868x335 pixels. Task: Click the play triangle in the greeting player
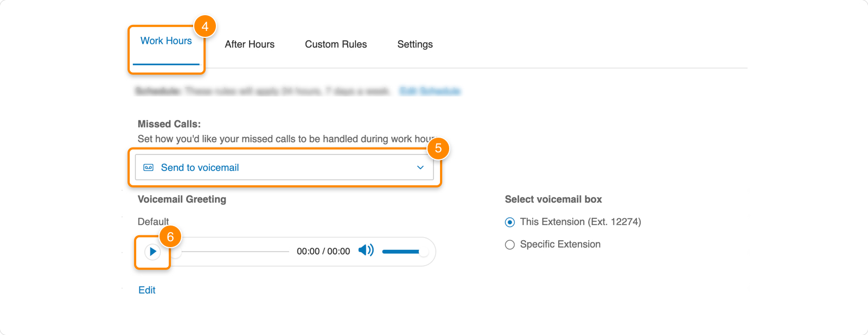click(152, 251)
